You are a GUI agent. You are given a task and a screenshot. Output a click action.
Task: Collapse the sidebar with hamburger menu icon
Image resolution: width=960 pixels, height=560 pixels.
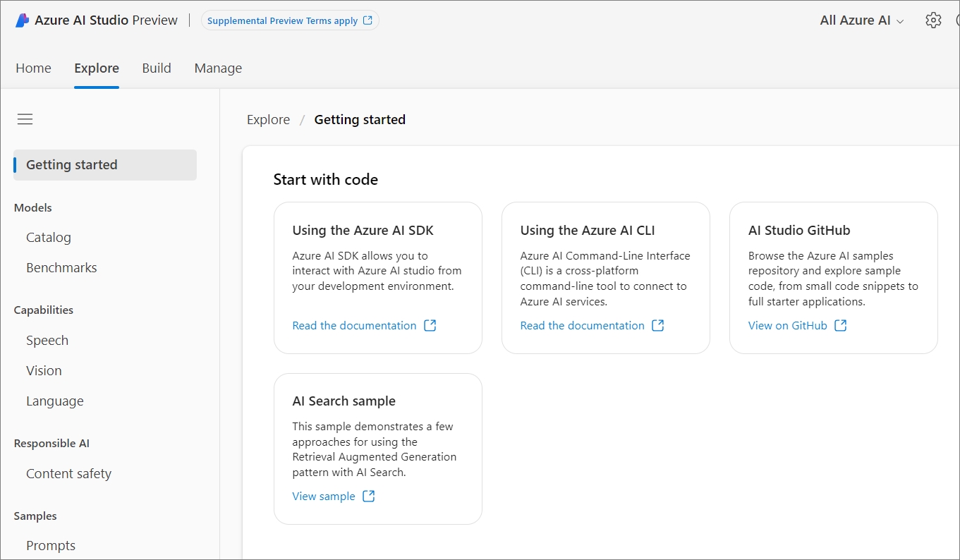click(x=25, y=120)
